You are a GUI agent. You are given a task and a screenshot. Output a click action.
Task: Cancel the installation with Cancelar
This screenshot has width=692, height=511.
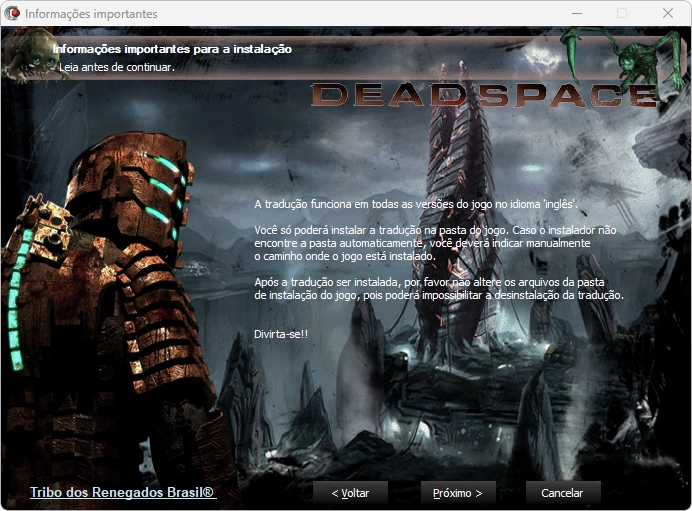[x=563, y=493]
